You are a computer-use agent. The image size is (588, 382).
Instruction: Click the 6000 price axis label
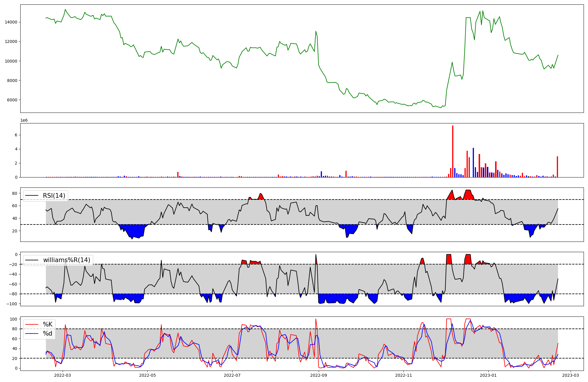(12, 100)
